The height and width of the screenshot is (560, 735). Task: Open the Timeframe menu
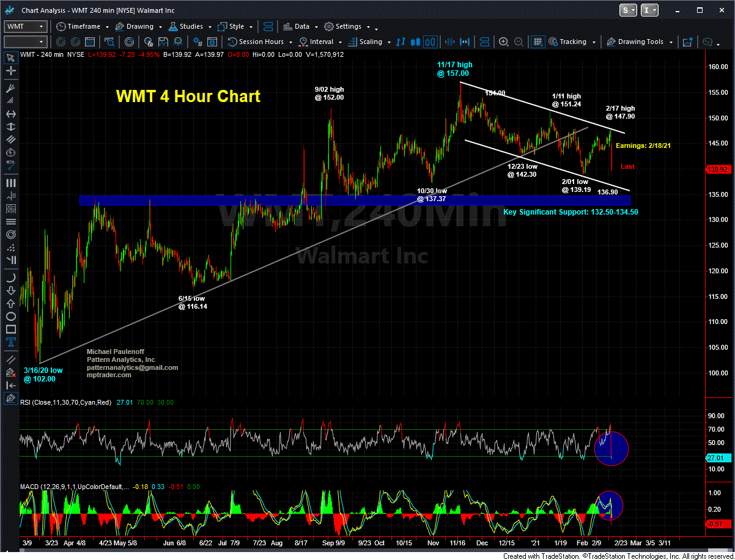click(x=78, y=26)
